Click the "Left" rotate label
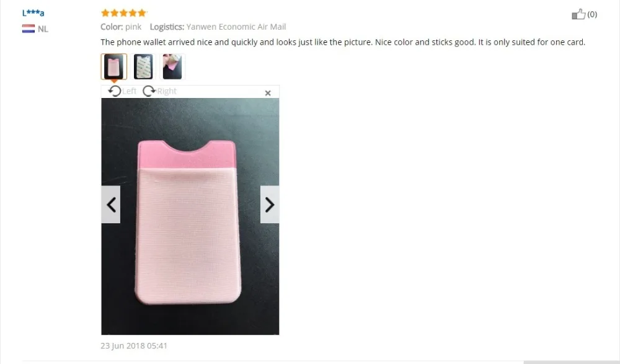This screenshot has height=364, width=620. coord(130,91)
